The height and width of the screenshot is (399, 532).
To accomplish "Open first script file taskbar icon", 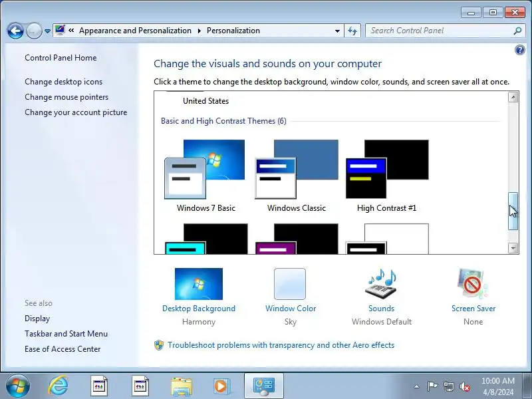I will (x=99, y=386).
